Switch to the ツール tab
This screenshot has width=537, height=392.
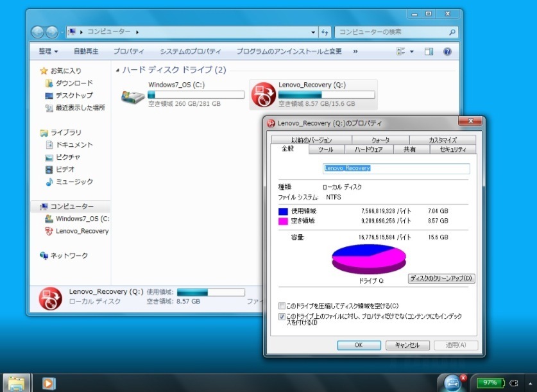(326, 149)
